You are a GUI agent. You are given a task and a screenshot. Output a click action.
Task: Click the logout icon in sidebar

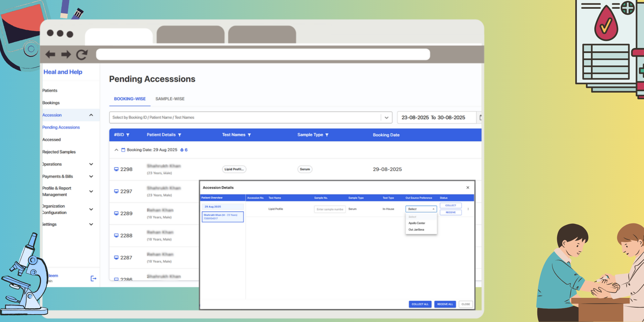tap(94, 278)
